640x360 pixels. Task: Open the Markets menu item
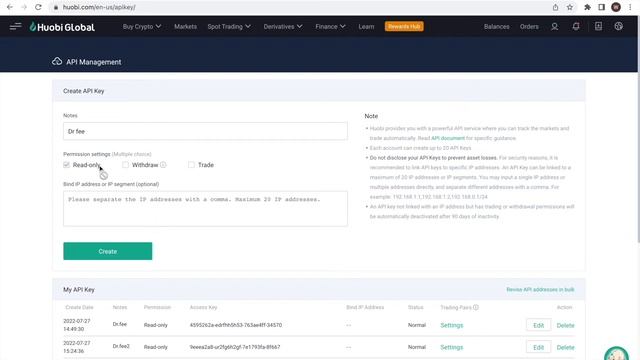(x=185, y=27)
